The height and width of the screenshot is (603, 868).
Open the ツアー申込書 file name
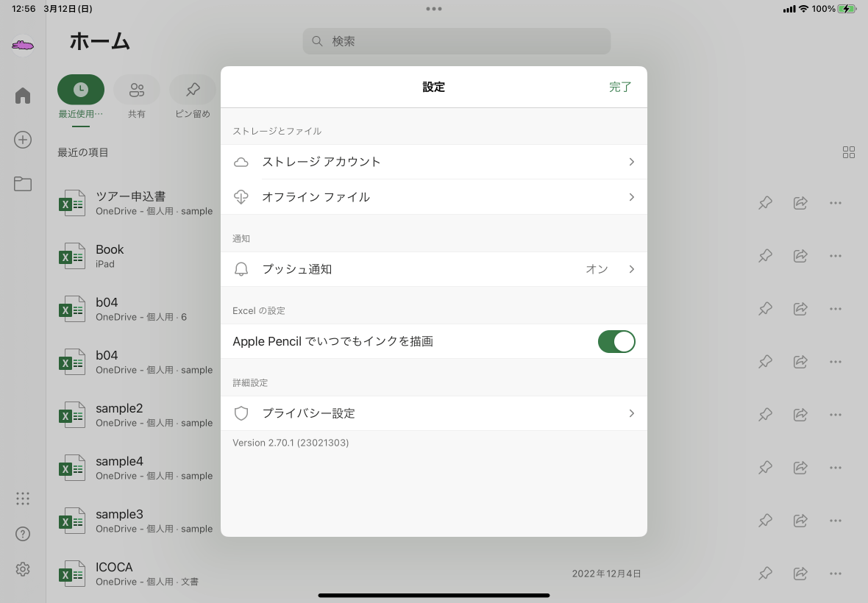point(131,196)
